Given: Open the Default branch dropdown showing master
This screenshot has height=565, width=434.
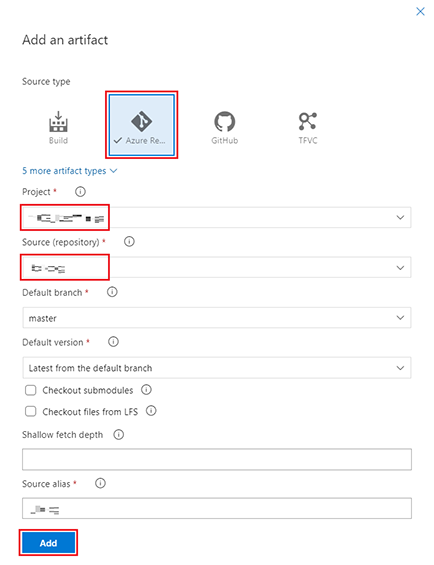Looking at the screenshot, I should click(x=217, y=317).
